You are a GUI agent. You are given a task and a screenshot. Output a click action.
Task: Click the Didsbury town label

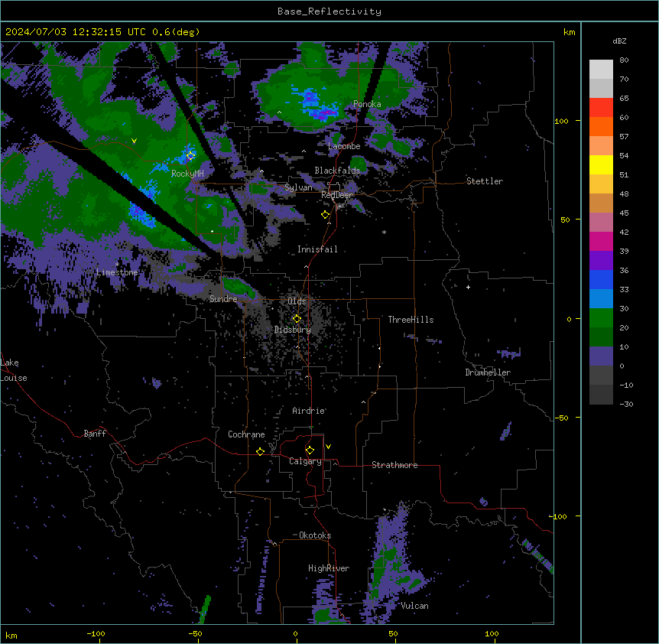click(293, 330)
